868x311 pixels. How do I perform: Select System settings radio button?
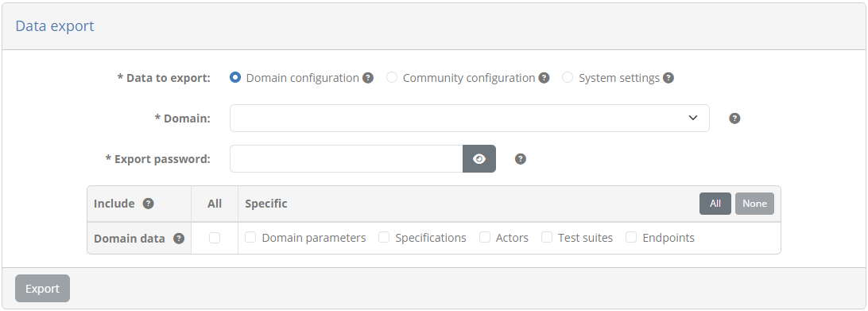coord(568,78)
